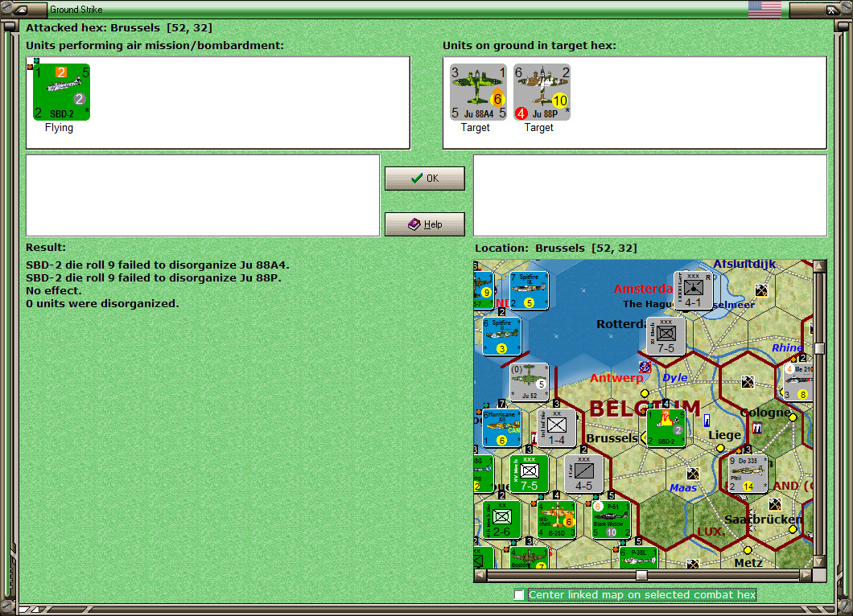Viewport: 853px width, 616px height.
Task: Click the Spitfire counter with strength 3
Action: [501, 336]
